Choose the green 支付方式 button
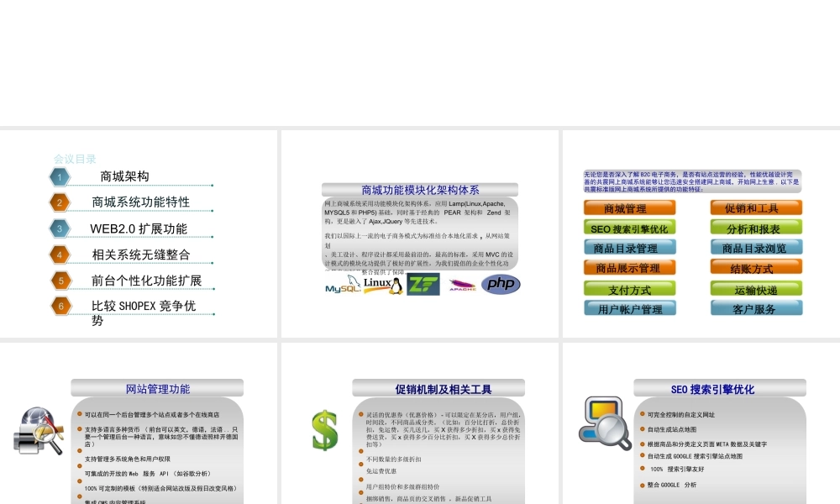The image size is (840, 504). [x=629, y=289]
